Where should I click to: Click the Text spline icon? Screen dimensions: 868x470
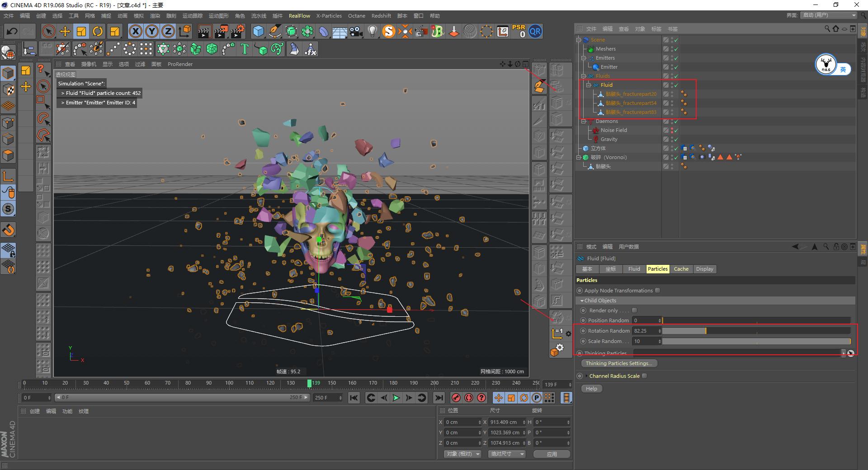tap(245, 49)
